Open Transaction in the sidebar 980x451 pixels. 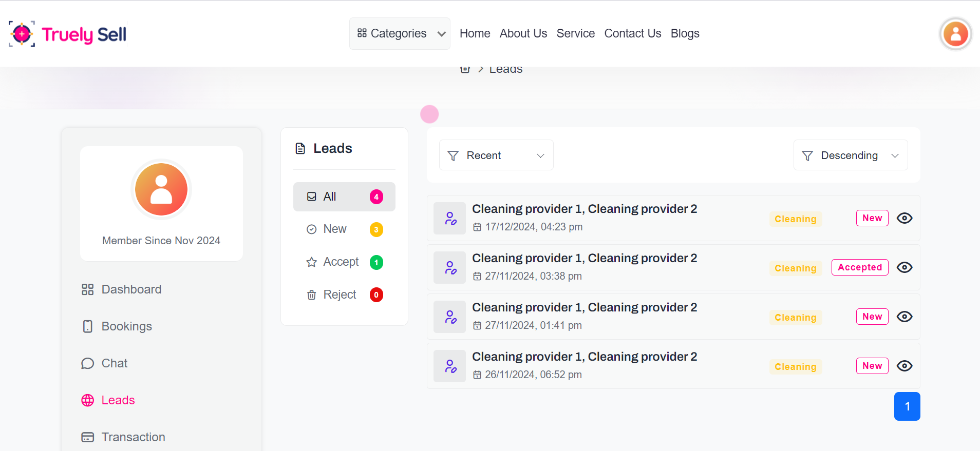pyautogui.click(x=133, y=437)
